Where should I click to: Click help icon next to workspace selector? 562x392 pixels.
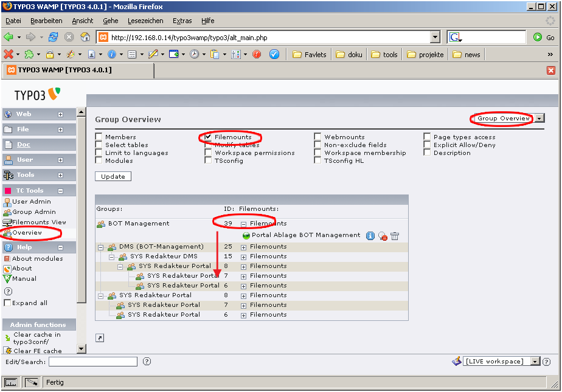[546, 362]
